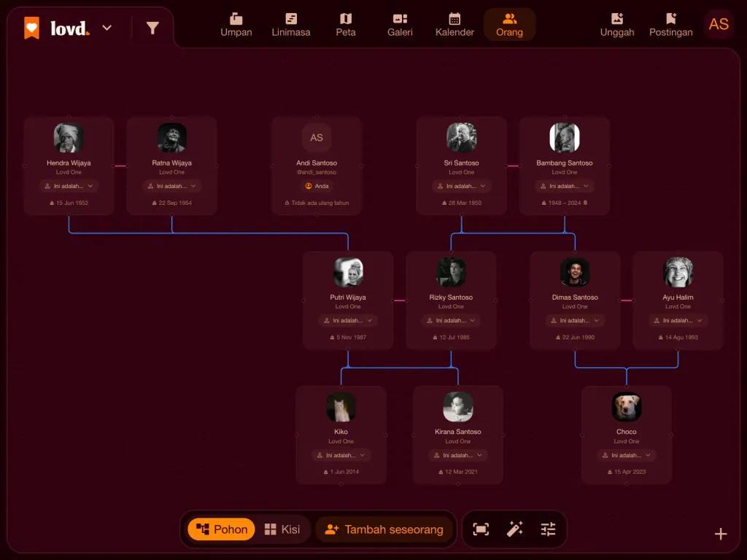Image resolution: width=747 pixels, height=560 pixels.
Task: Open the AS profile avatar in header
Action: pyautogui.click(x=719, y=24)
